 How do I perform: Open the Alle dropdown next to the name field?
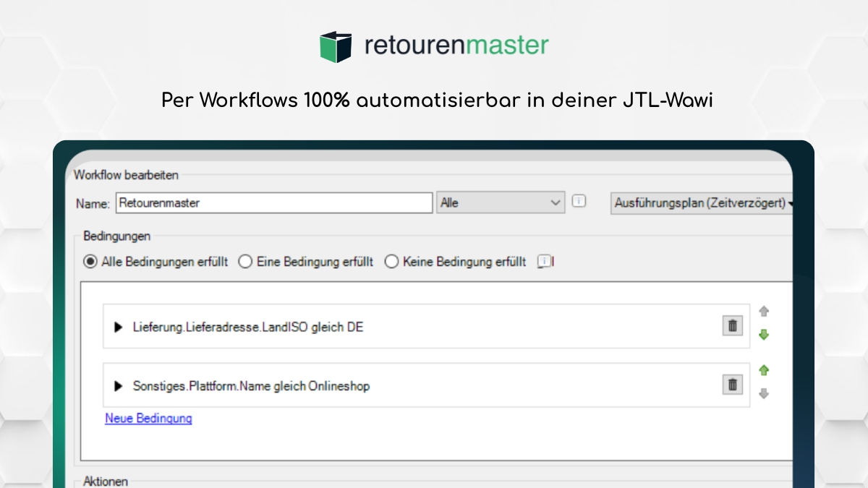tap(501, 203)
